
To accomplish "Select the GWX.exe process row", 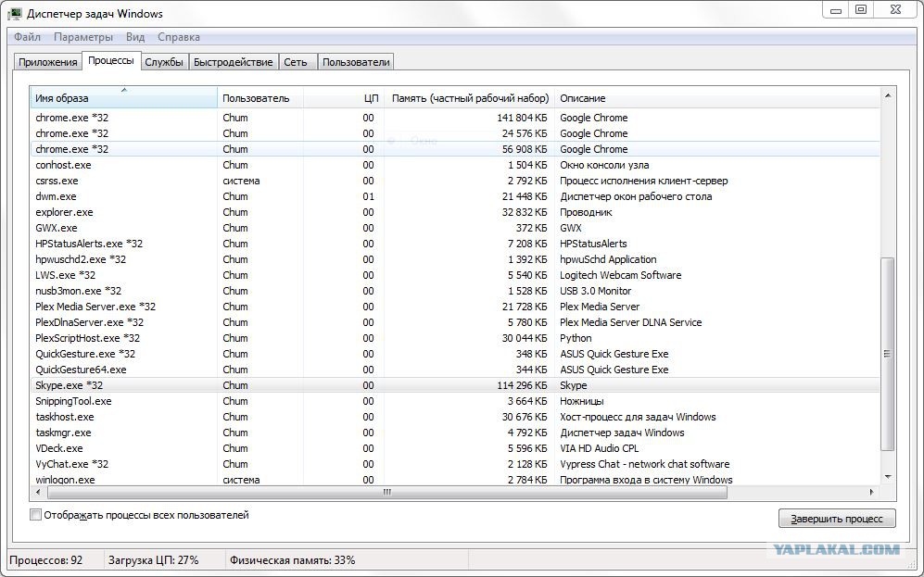I will pos(455,228).
